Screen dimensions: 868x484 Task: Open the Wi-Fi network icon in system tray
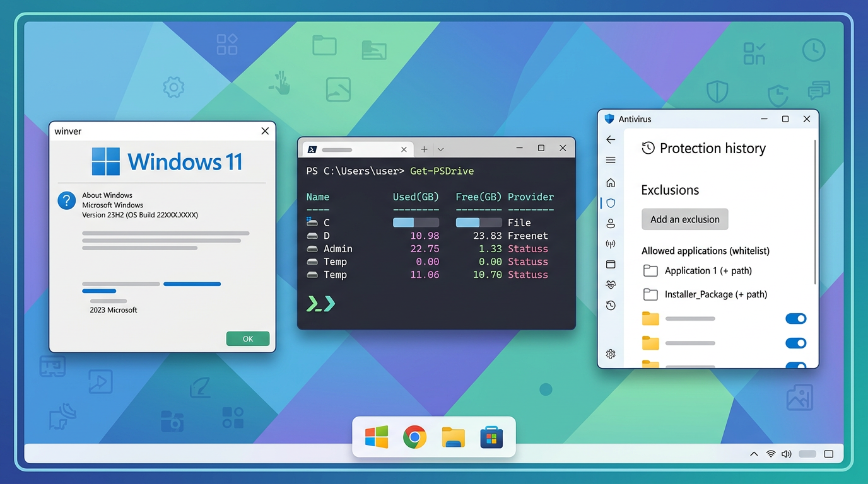(x=771, y=454)
